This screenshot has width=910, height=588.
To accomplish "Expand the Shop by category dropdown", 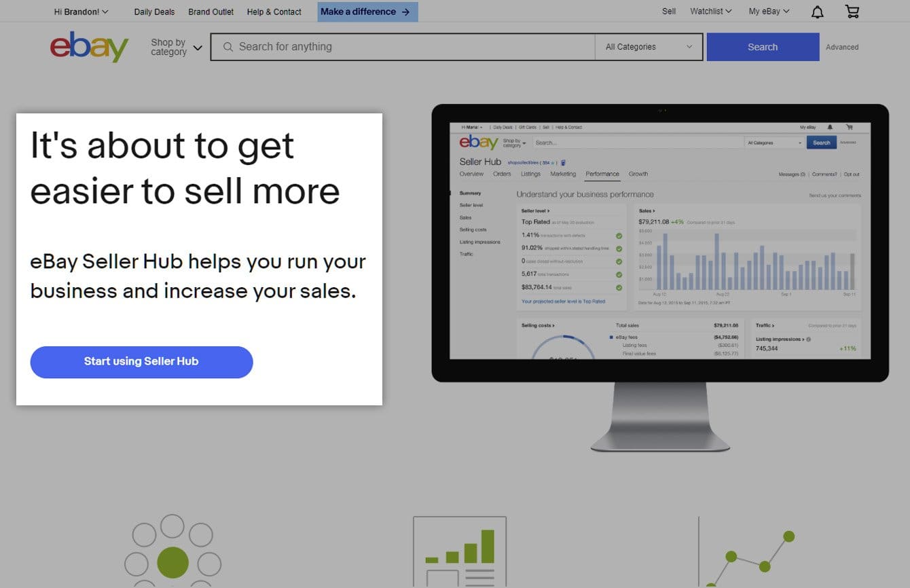I will pyautogui.click(x=174, y=47).
